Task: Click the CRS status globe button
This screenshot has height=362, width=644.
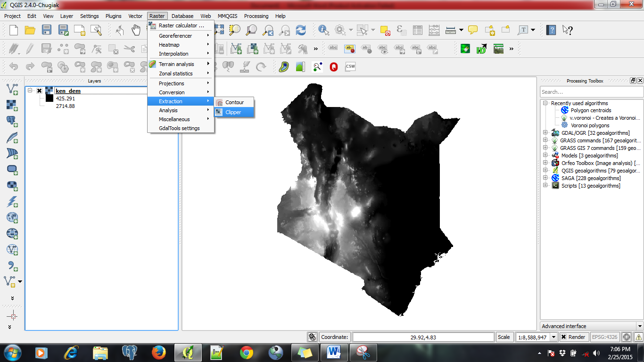Action: point(627,337)
